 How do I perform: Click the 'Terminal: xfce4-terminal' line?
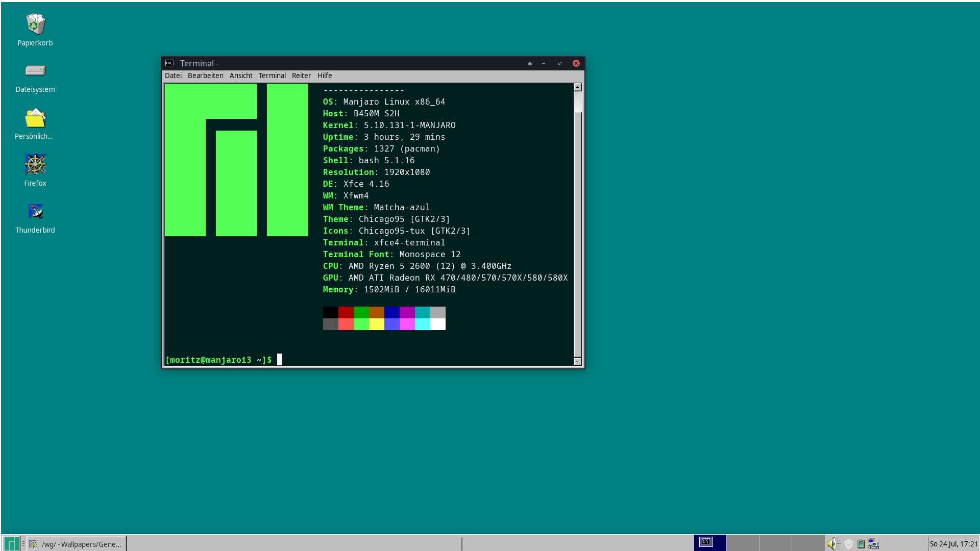pyautogui.click(x=384, y=243)
